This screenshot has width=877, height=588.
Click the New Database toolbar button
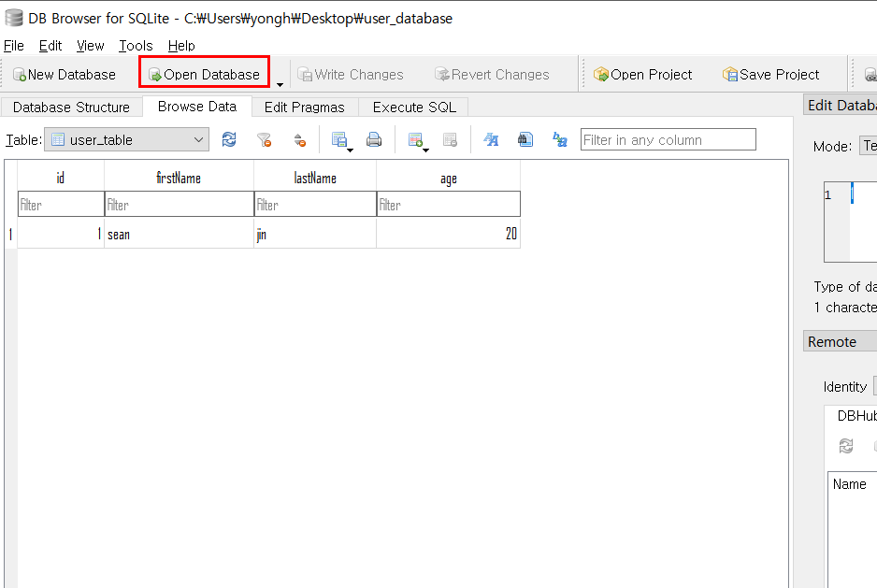coord(65,75)
